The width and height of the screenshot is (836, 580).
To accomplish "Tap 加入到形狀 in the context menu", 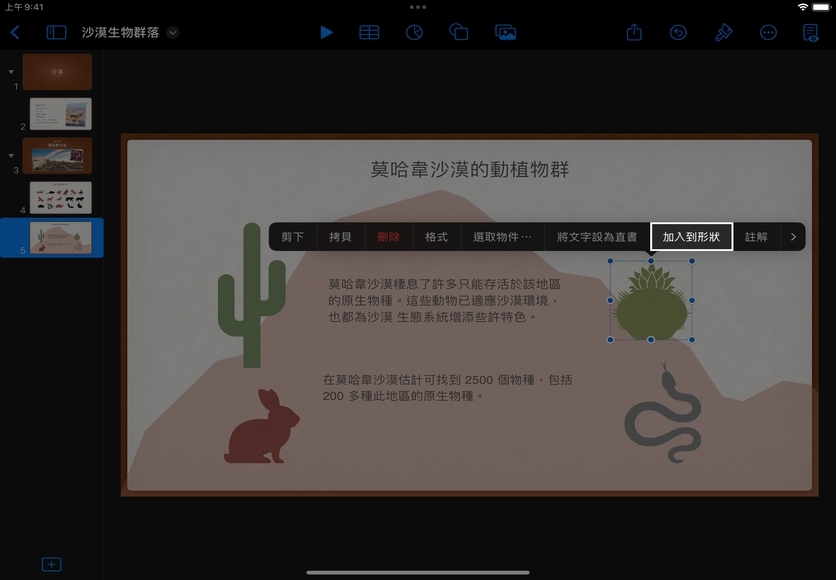I will coord(691,237).
